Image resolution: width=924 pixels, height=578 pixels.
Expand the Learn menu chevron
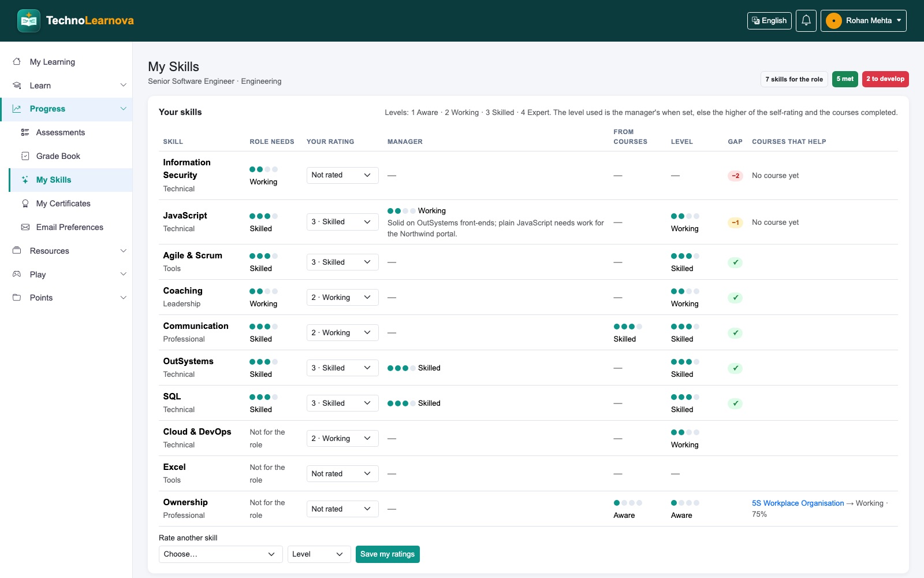pyautogui.click(x=123, y=86)
